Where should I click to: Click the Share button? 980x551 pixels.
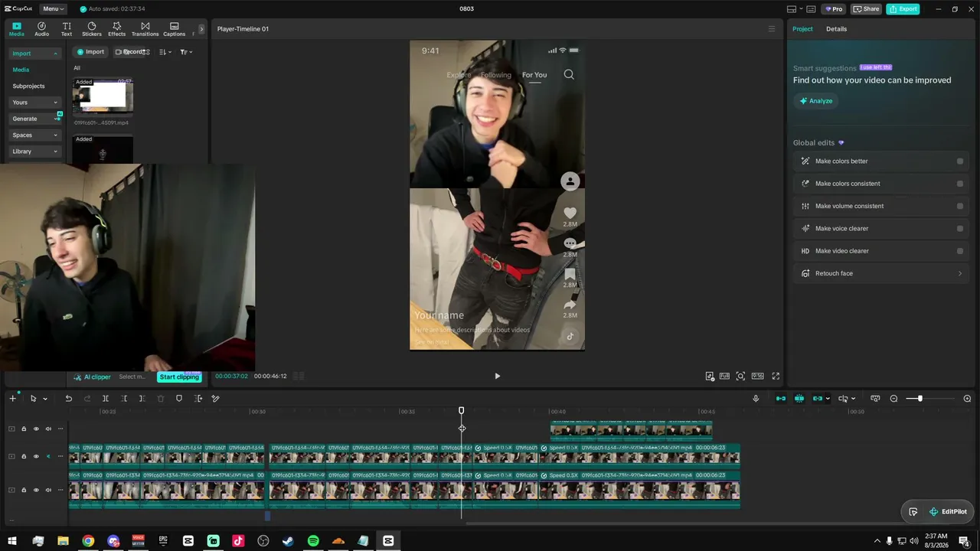[x=866, y=9]
